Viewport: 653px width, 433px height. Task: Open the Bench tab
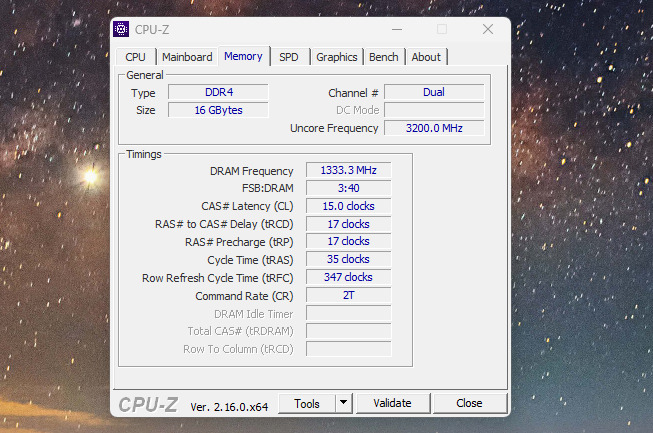(x=384, y=57)
